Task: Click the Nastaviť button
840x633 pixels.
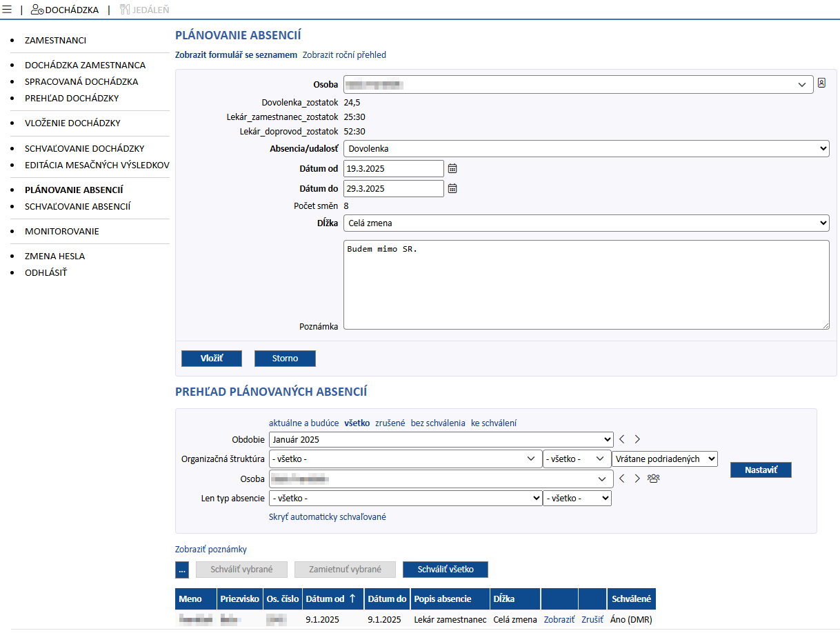Action: pyautogui.click(x=761, y=470)
